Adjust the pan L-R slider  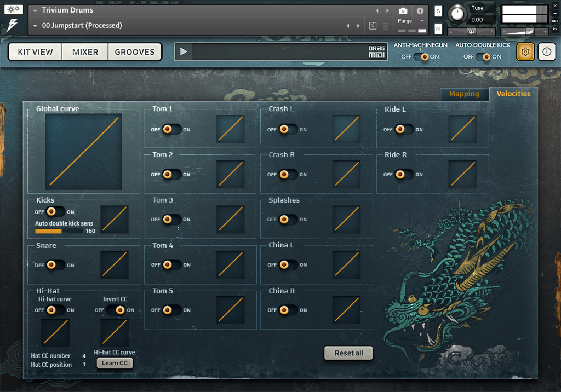pyautogui.click(x=472, y=32)
